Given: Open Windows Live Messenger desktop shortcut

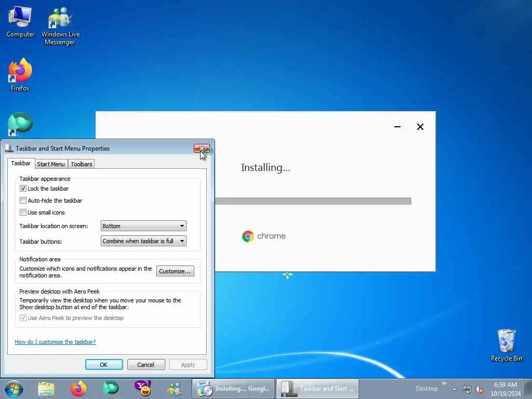Looking at the screenshot, I should 60,25.
